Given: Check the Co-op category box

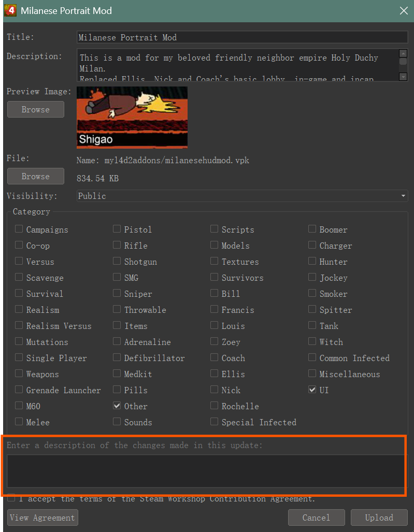Looking at the screenshot, I should pos(19,245).
